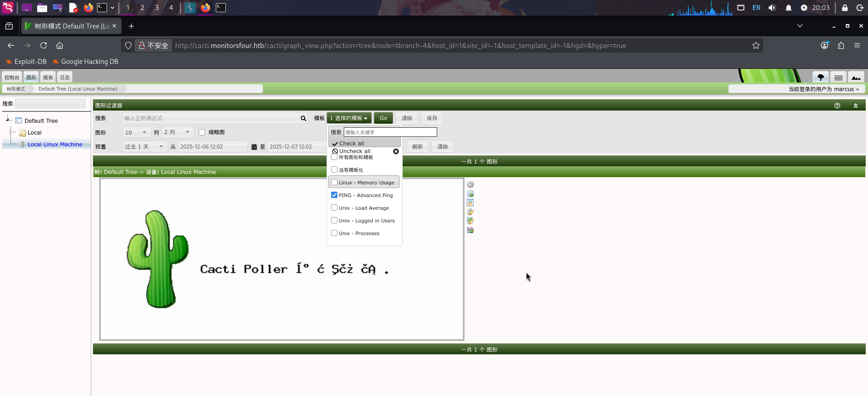Launch file manager from the panel
This screenshot has height=396, width=868.
tap(42, 8)
